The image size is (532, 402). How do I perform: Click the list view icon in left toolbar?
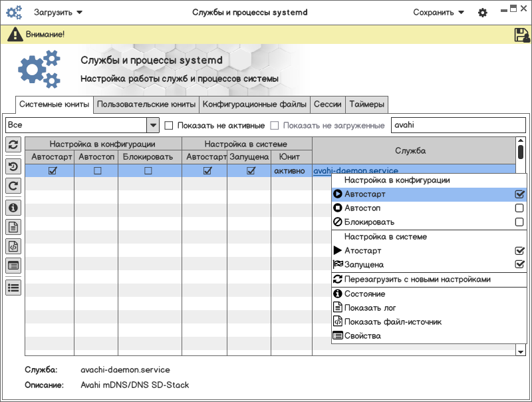click(x=13, y=287)
